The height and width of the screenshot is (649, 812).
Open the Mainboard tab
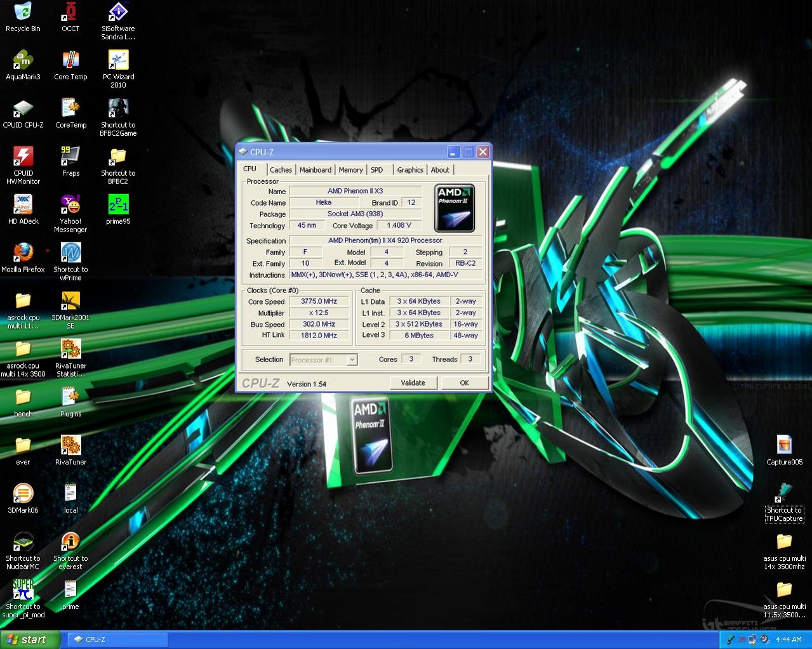[x=316, y=170]
